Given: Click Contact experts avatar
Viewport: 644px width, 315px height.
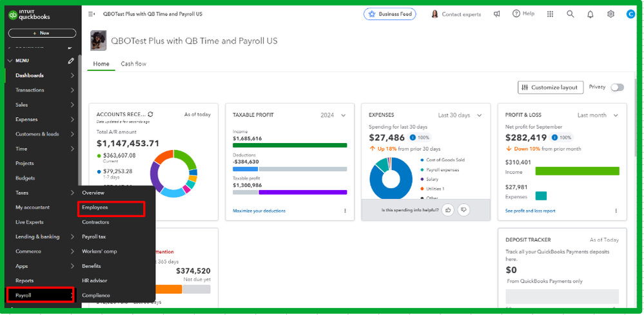Looking at the screenshot, I should click(x=434, y=14).
